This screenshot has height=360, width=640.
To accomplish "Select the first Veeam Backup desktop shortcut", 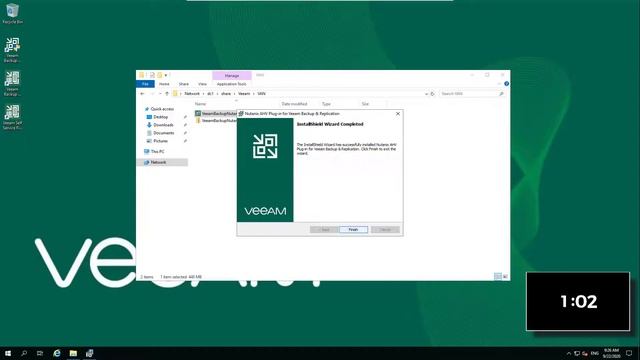I will point(12,50).
